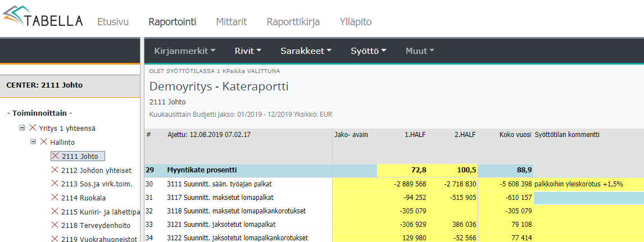The width and height of the screenshot is (644, 242).
Task: Go to the Etusivu page
Action: point(113,22)
